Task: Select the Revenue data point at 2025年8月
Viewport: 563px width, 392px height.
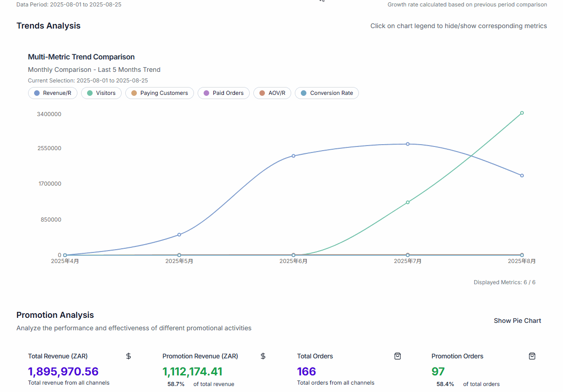Action: [x=522, y=176]
